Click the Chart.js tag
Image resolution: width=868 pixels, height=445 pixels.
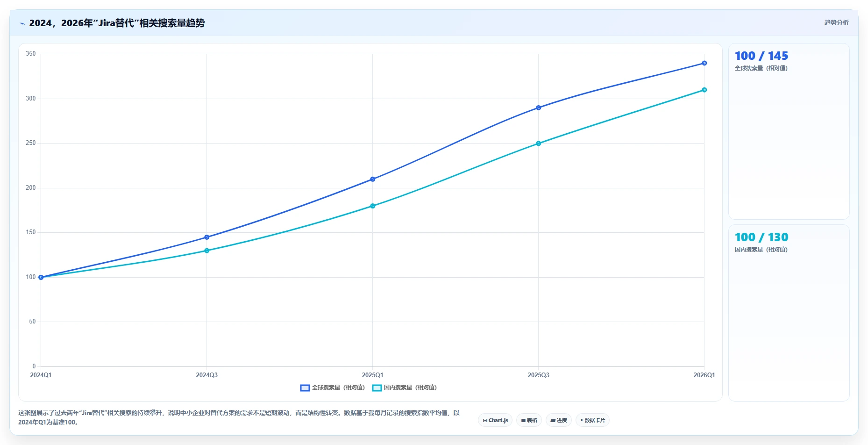[x=495, y=420]
